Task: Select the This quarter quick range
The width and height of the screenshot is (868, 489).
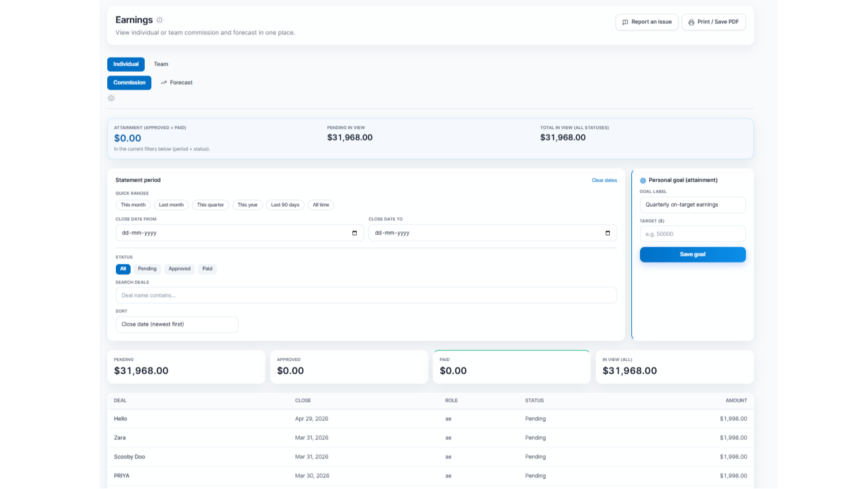Action: (210, 205)
